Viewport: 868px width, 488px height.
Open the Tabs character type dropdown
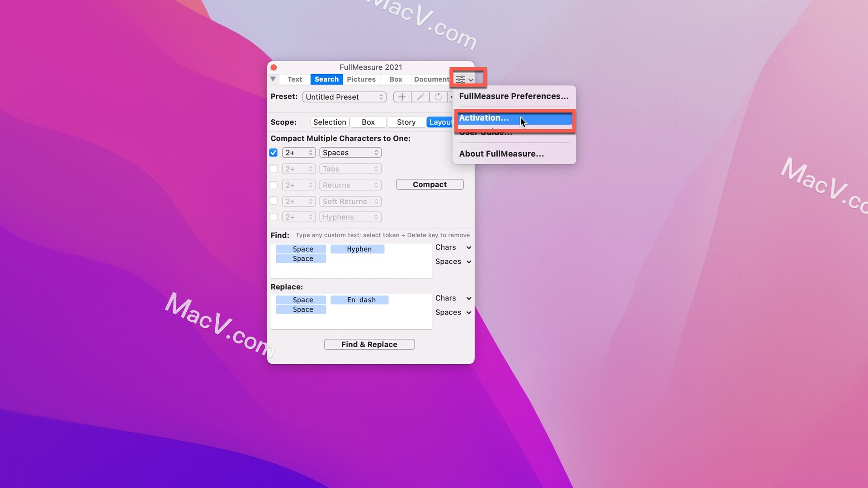(x=350, y=169)
